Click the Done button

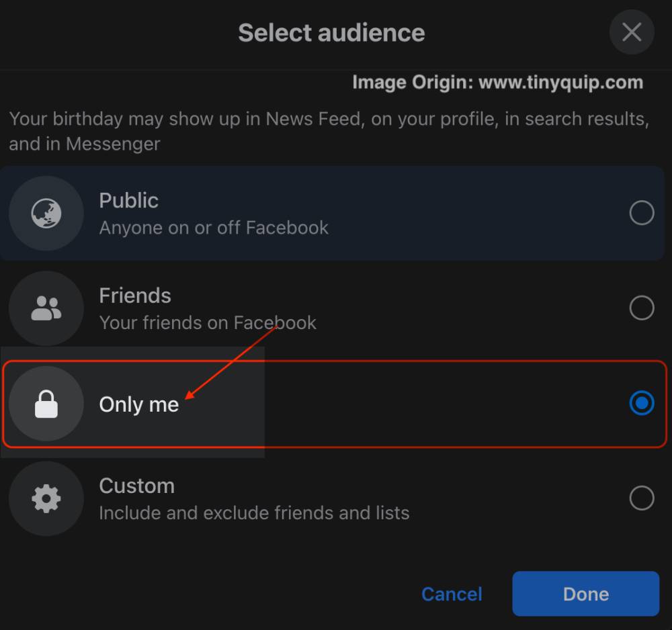pos(585,594)
